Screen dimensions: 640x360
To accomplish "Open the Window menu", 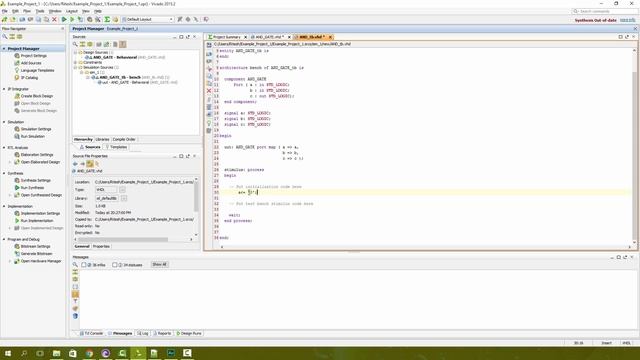I will tap(55, 11).
